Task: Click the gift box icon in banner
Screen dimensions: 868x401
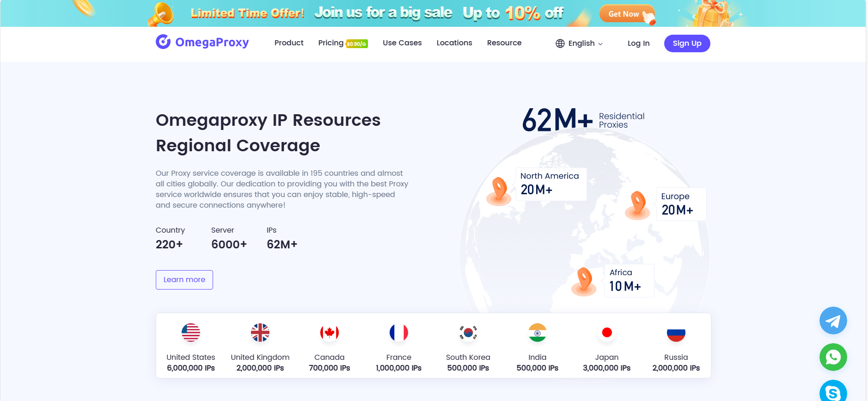Action: [712, 13]
